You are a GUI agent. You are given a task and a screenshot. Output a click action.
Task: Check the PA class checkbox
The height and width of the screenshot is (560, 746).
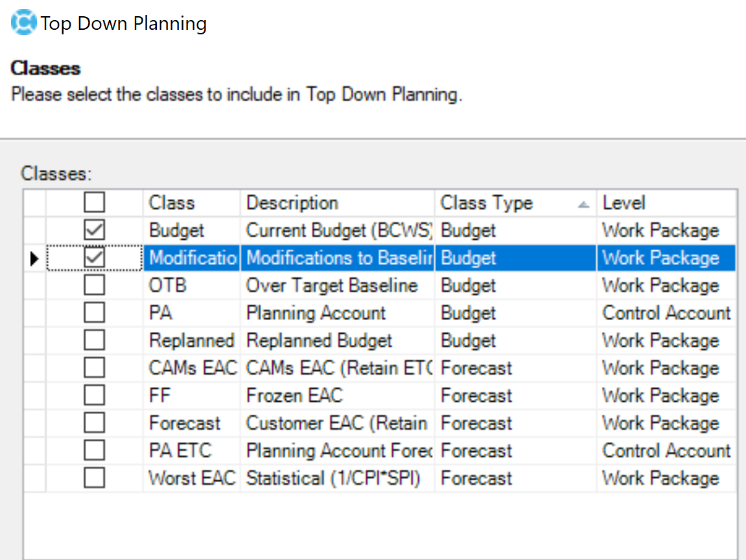point(94,312)
